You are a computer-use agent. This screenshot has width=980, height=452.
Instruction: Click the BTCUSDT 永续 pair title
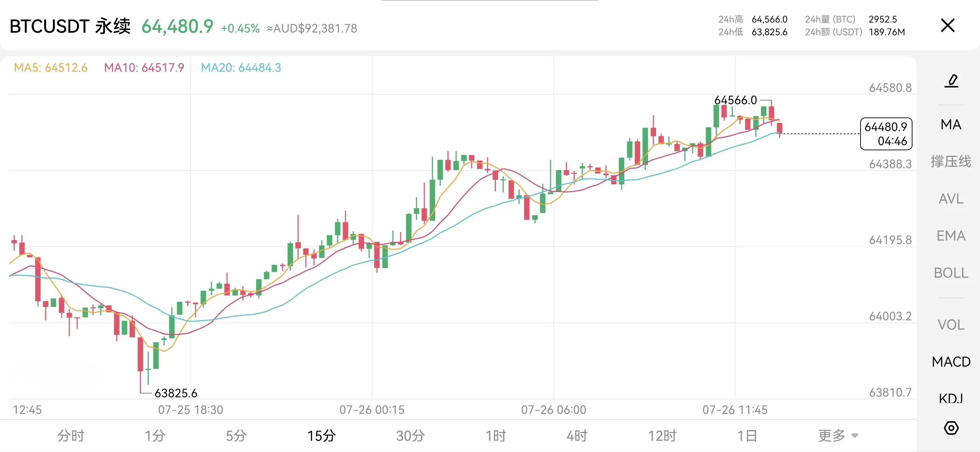click(x=70, y=26)
